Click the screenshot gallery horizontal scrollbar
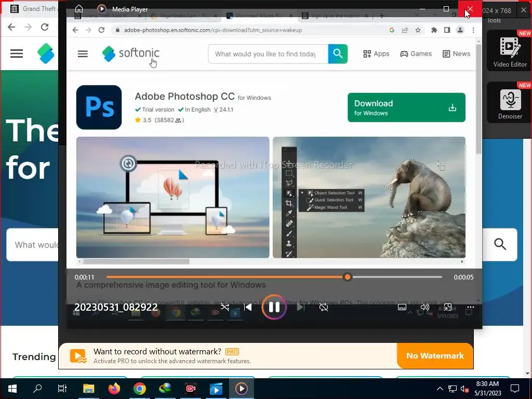The height and width of the screenshot is (399, 532). click(x=136, y=262)
